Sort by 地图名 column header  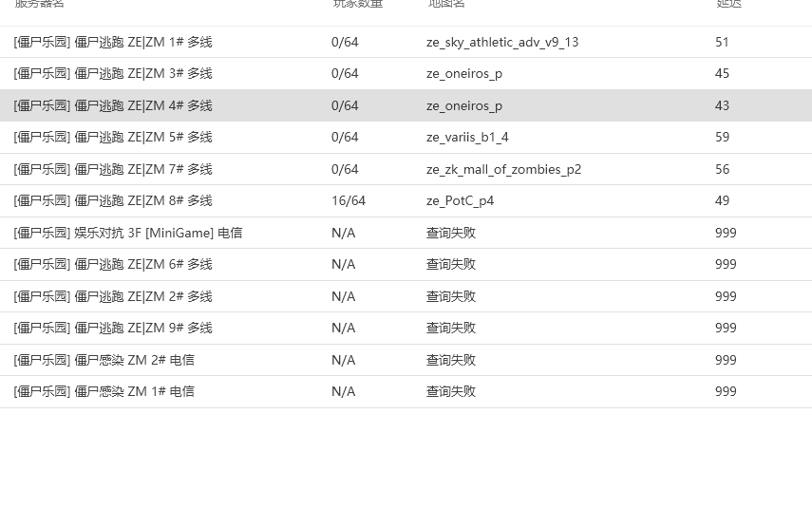coord(445,4)
